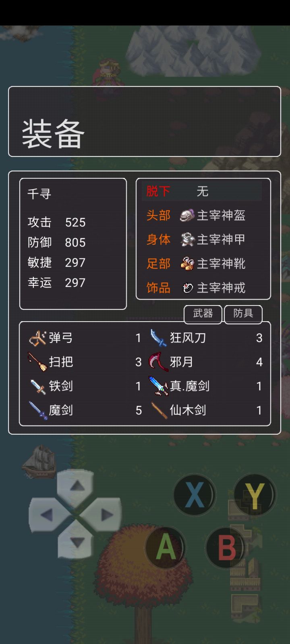Pick the 铁剑 iron sword icon
Viewport: 290px width, 644px height.
pyautogui.click(x=38, y=386)
